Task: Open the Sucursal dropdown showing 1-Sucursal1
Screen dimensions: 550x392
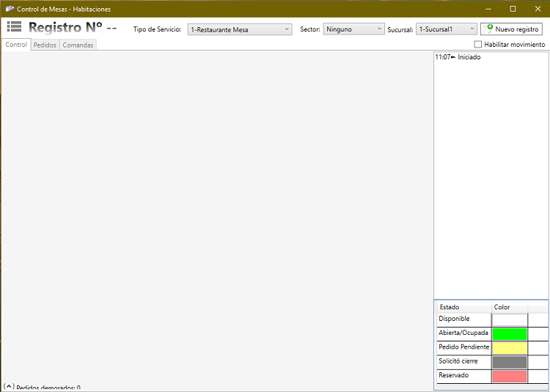Action: 446,29
